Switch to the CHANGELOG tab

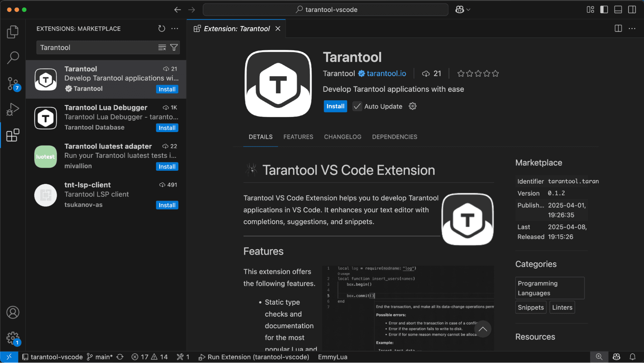(x=342, y=137)
